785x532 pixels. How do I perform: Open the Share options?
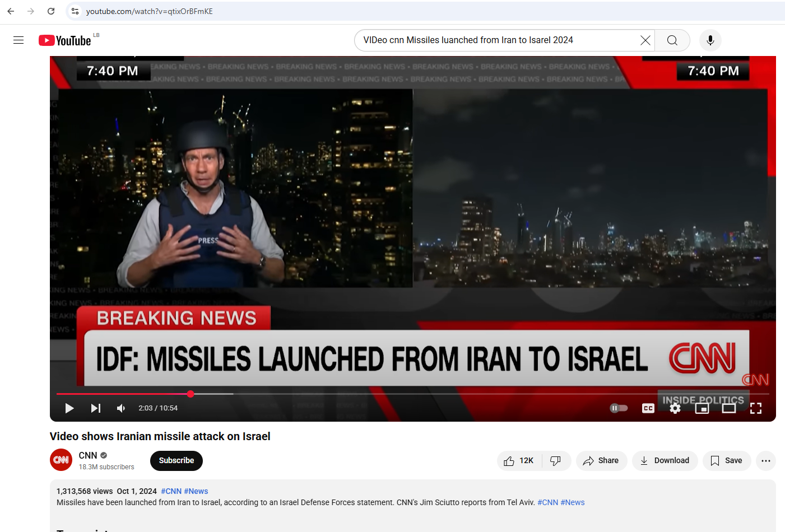[x=601, y=461]
